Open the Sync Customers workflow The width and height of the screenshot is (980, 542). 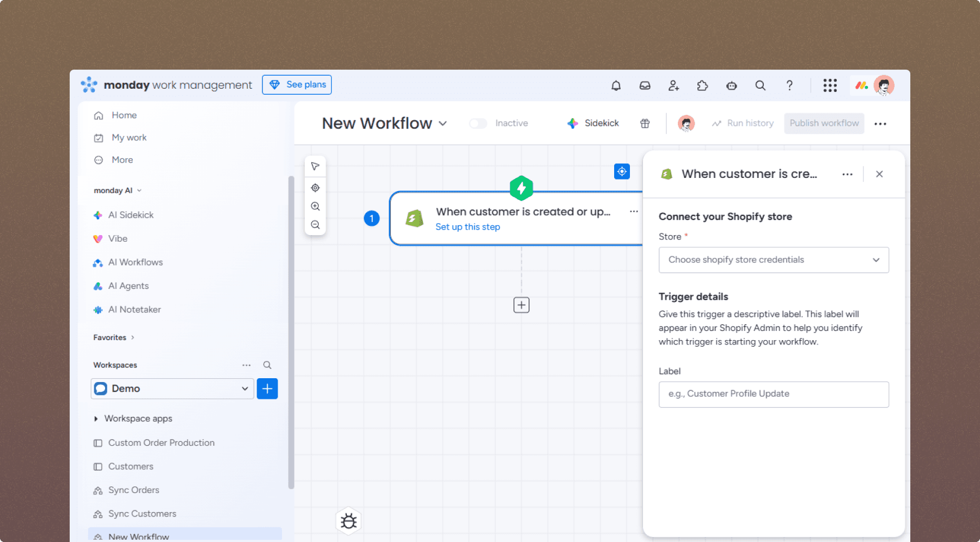(142, 514)
